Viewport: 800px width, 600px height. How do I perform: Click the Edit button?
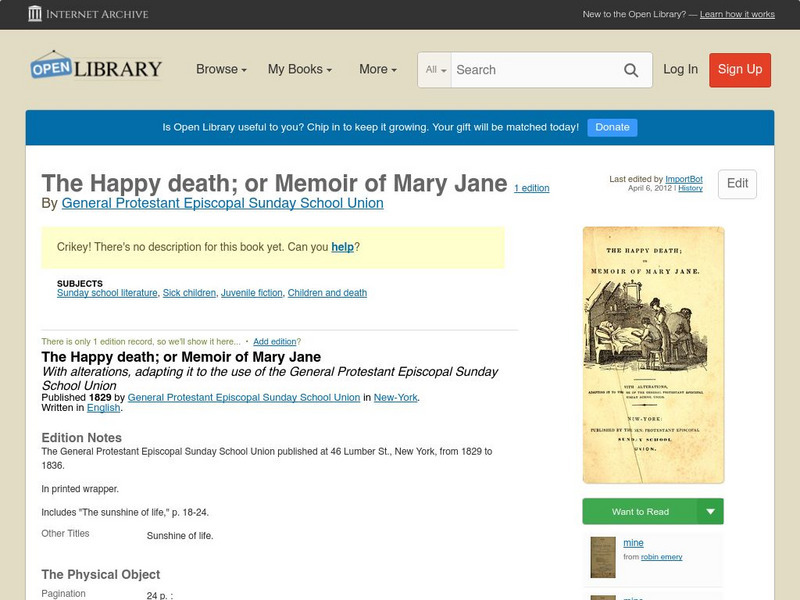[x=737, y=184]
